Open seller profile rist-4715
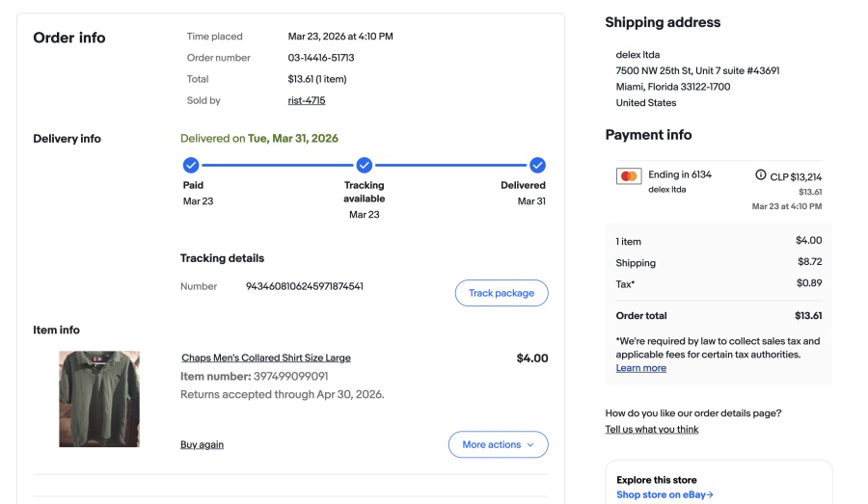 [x=306, y=100]
